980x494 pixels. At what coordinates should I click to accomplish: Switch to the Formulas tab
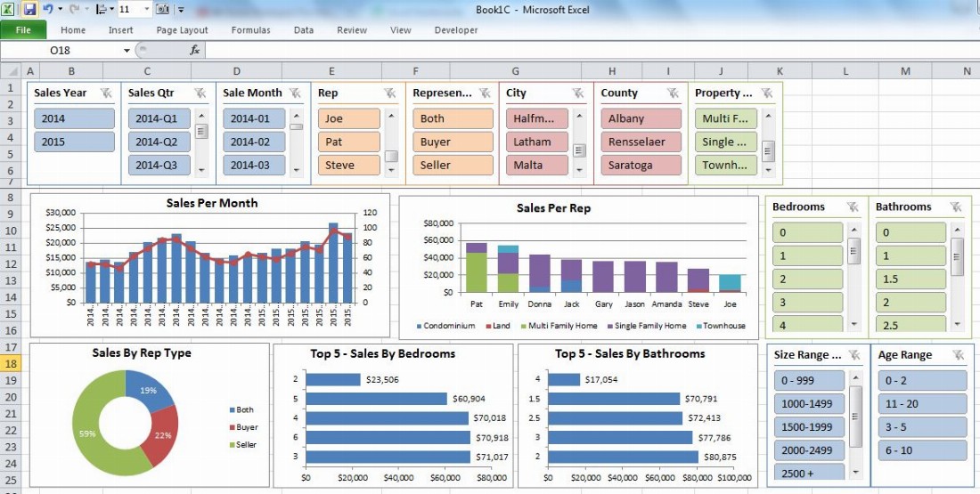pyautogui.click(x=250, y=30)
